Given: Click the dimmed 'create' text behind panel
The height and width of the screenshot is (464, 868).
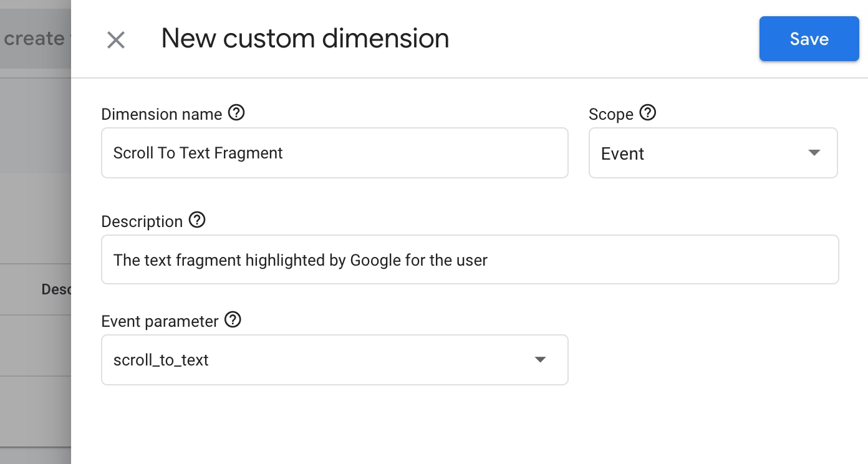Looking at the screenshot, I should pyautogui.click(x=34, y=39).
